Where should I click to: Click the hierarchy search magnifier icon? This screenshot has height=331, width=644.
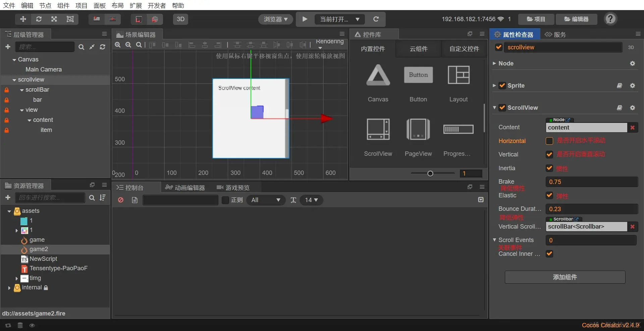click(x=81, y=47)
